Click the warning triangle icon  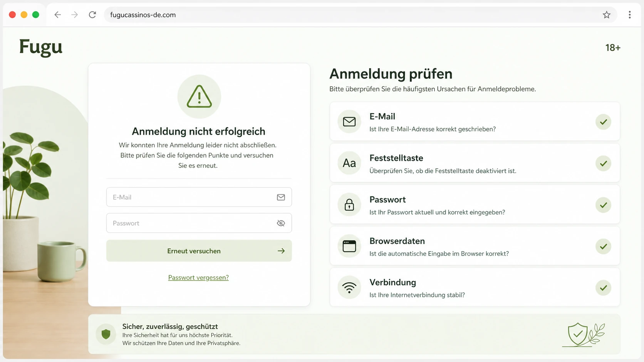coord(199,97)
